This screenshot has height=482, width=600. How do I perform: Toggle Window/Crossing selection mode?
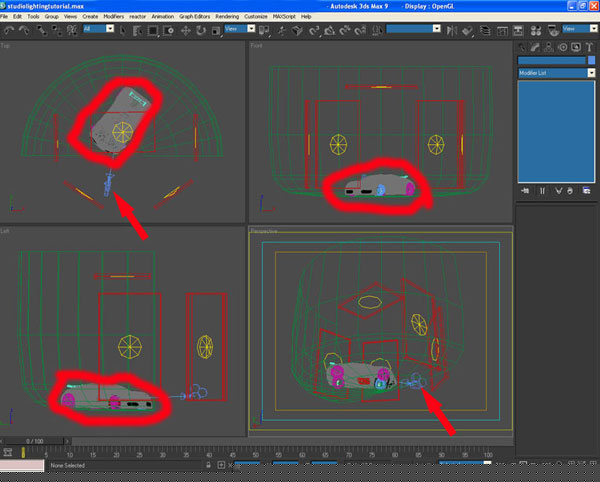click(168, 30)
